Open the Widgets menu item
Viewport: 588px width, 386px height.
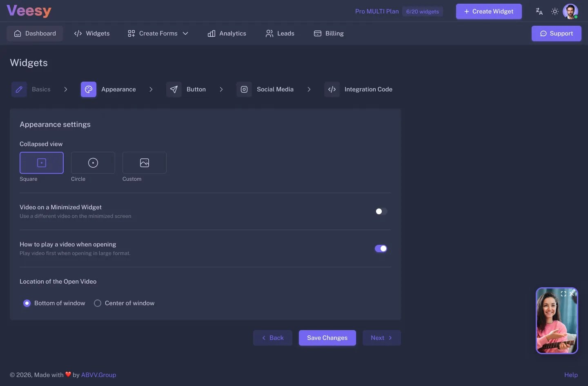click(92, 33)
